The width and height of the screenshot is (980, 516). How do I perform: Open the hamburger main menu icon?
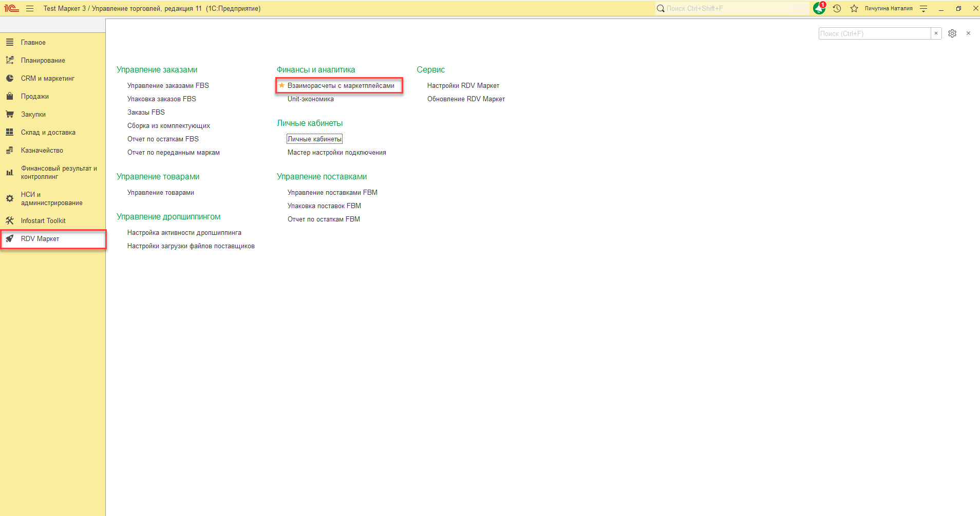(x=30, y=8)
